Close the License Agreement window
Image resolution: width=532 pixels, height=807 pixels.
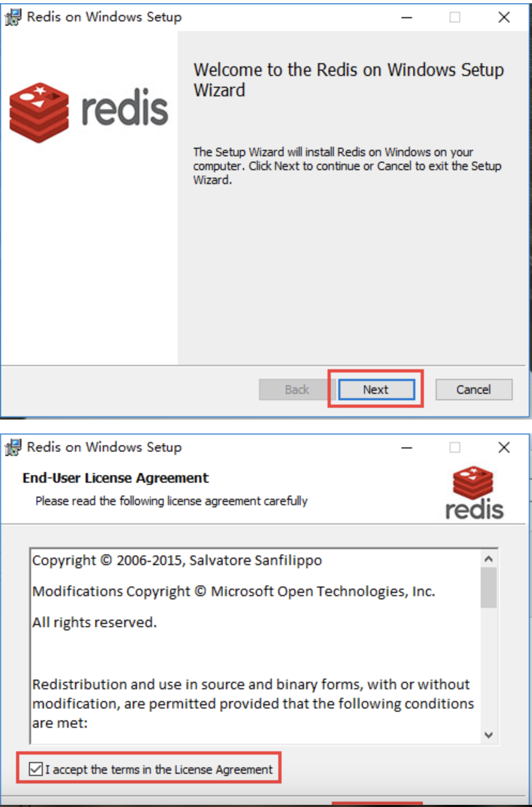504,447
